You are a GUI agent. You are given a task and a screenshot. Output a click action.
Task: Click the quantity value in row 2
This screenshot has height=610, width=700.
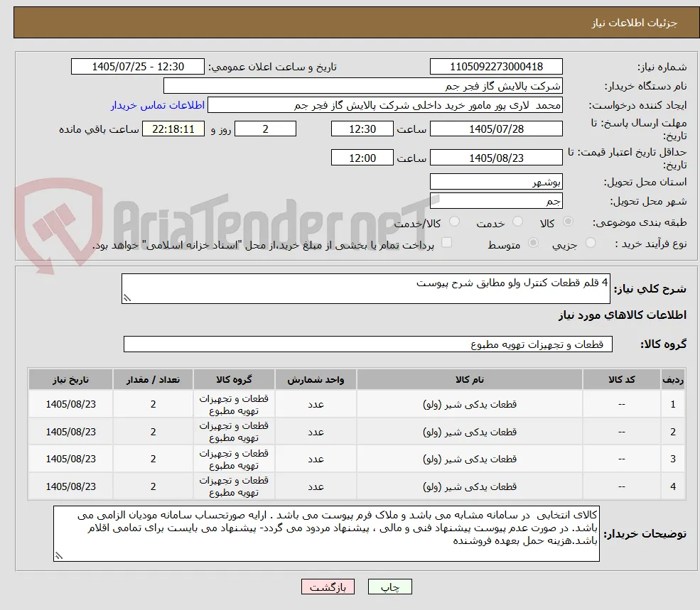(153, 432)
